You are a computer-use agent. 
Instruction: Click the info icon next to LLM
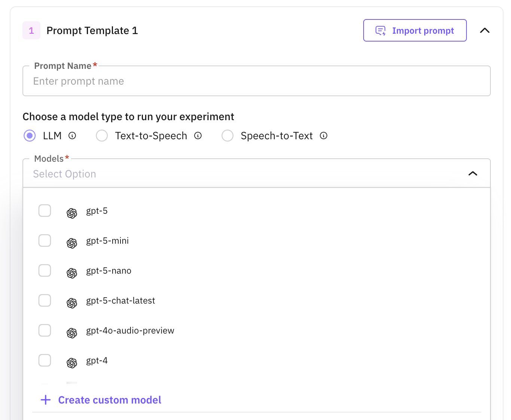pyautogui.click(x=72, y=136)
